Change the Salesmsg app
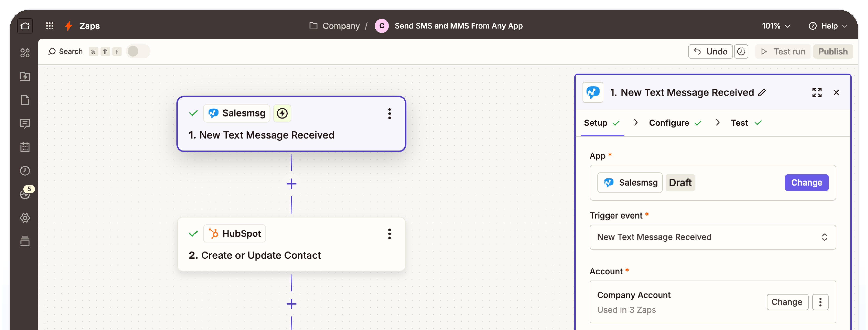Image resolution: width=868 pixels, height=330 pixels. point(806,183)
